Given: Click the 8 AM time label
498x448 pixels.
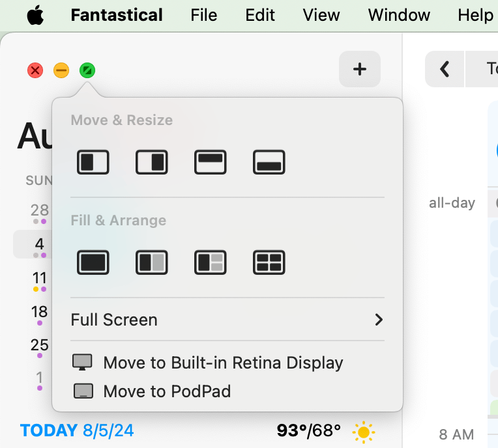Looking at the screenshot, I should tap(456, 434).
